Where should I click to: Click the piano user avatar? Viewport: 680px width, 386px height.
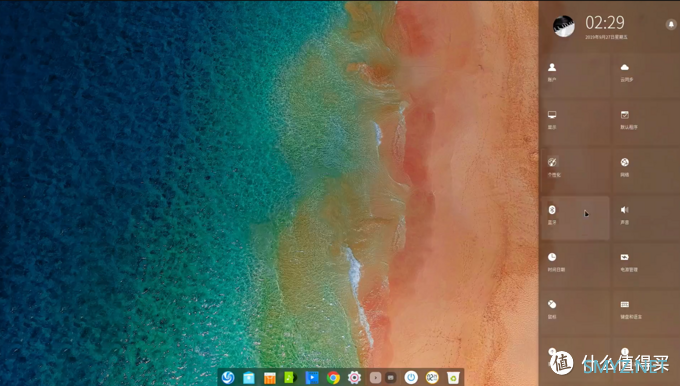(564, 26)
